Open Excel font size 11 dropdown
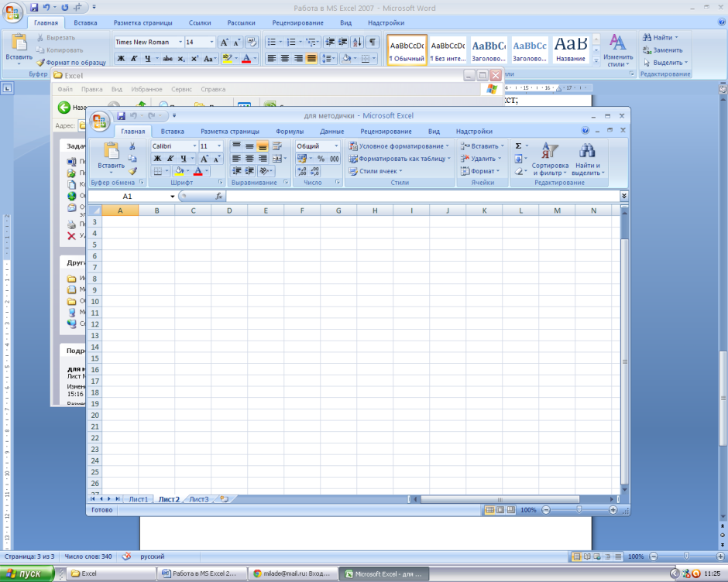Image resolution: width=728 pixels, height=582 pixels. (219, 146)
